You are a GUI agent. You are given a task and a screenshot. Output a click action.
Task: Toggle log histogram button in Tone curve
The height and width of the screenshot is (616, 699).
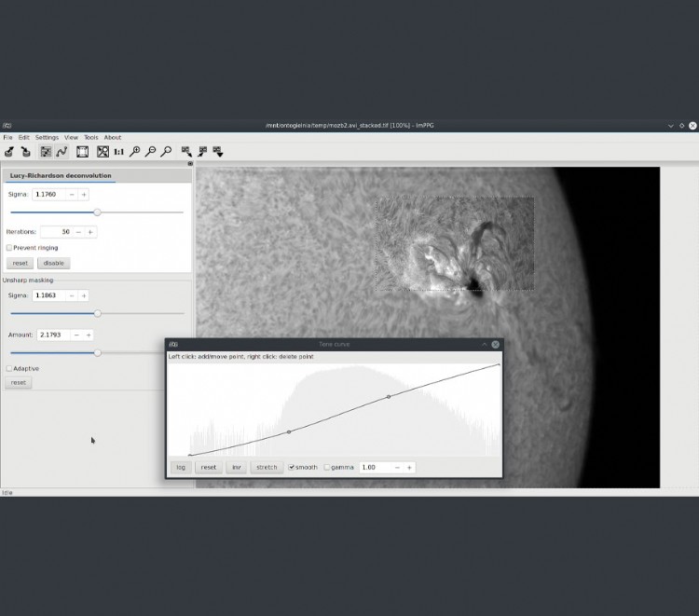coord(181,467)
